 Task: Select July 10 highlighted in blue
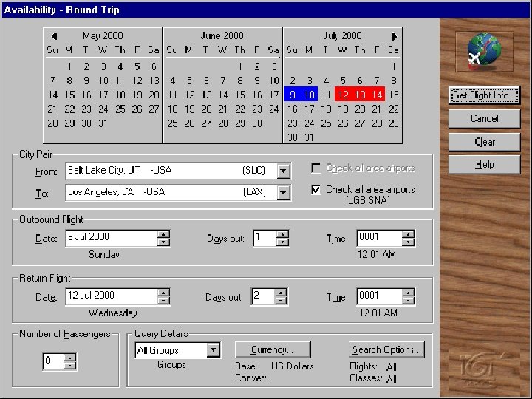pos(310,95)
